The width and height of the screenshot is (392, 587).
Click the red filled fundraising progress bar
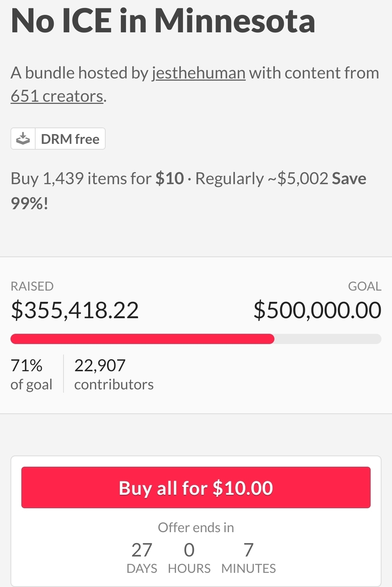coord(142,339)
